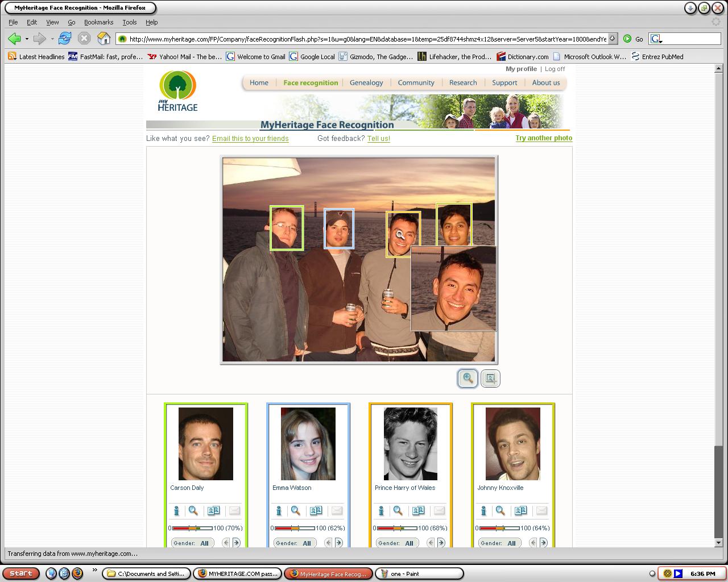Click envelope icon on Johnny Knoxville card
The width and height of the screenshot is (728, 582).
[x=541, y=510]
